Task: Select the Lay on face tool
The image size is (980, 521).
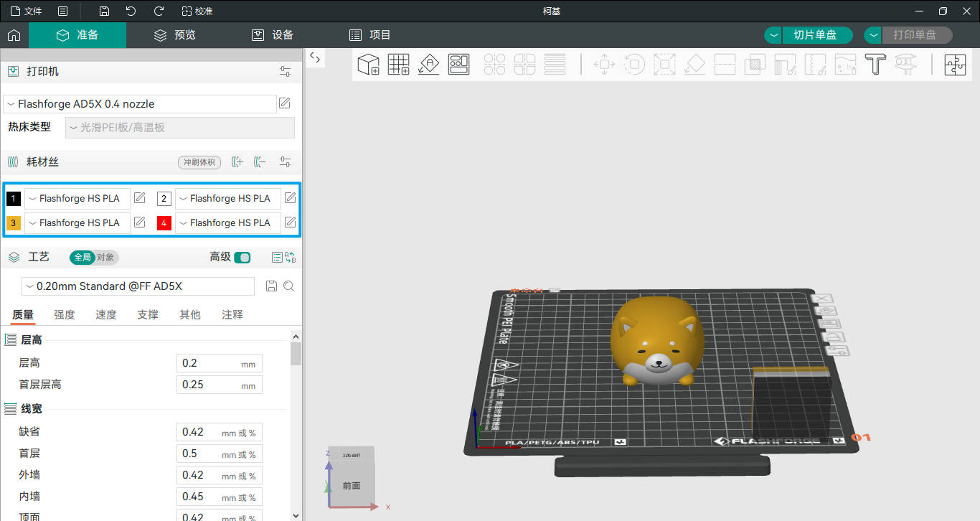Action: point(694,65)
